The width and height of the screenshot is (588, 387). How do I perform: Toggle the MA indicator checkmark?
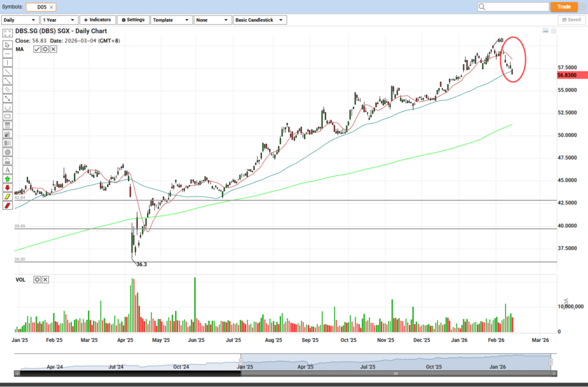coord(37,49)
